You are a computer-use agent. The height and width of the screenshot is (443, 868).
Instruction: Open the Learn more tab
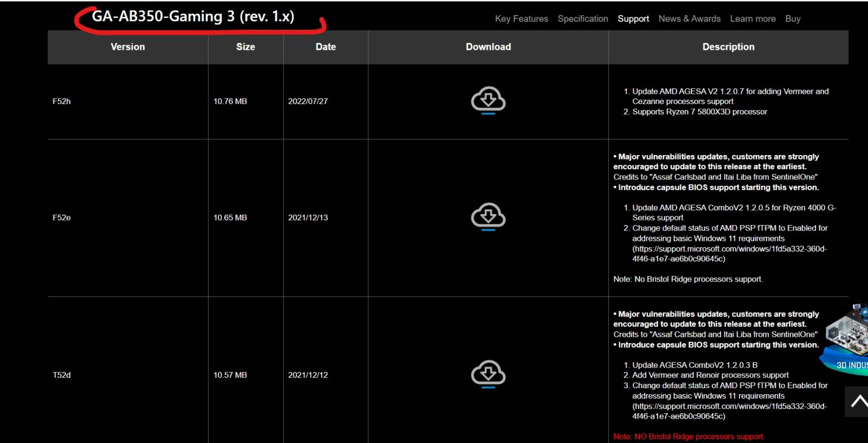(752, 18)
